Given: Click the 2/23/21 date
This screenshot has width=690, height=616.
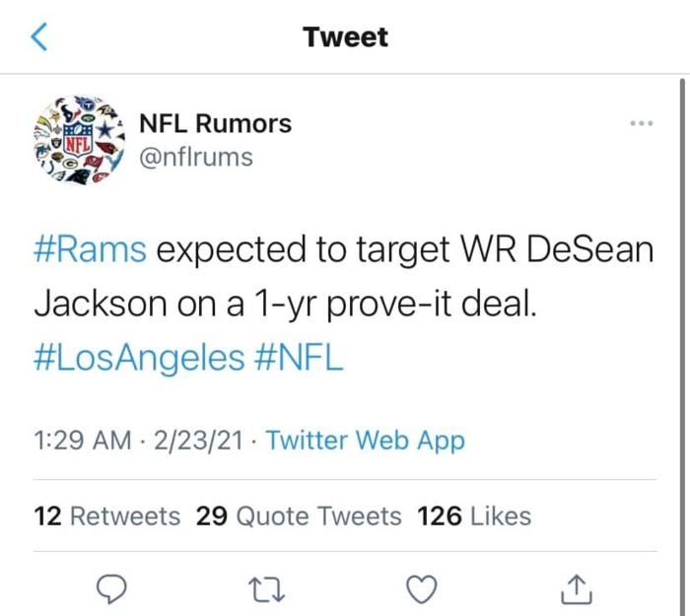Looking at the screenshot, I should pyautogui.click(x=199, y=441).
